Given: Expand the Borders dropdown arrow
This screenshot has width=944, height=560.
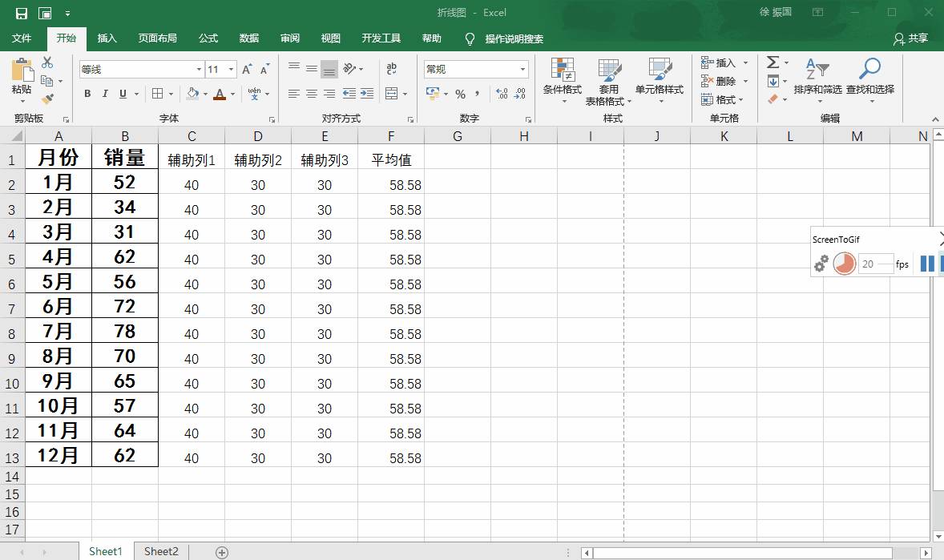Looking at the screenshot, I should 171,94.
